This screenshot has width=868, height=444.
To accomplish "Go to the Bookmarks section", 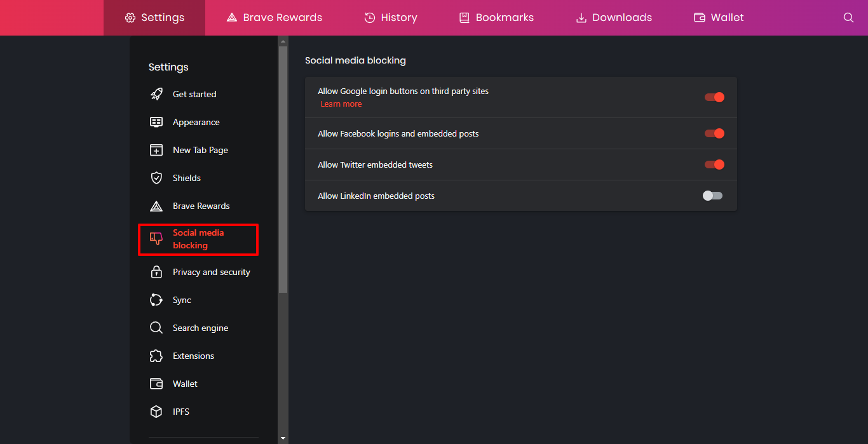I will (x=496, y=17).
